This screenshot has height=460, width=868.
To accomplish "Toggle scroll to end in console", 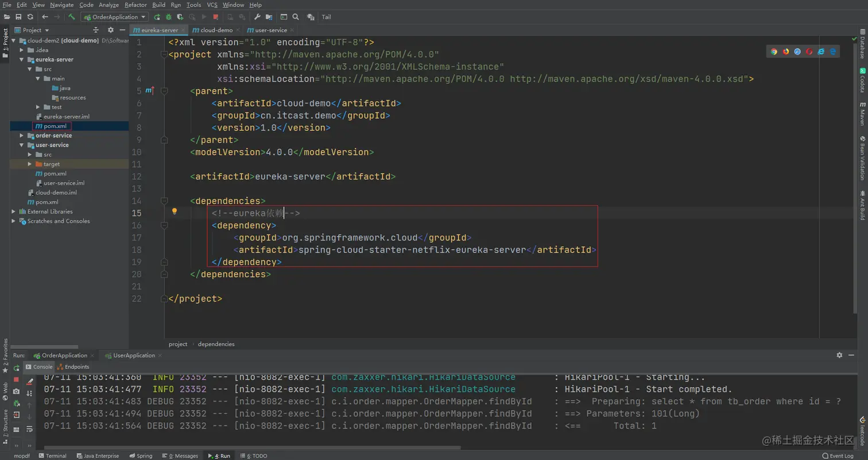I will [29, 393].
